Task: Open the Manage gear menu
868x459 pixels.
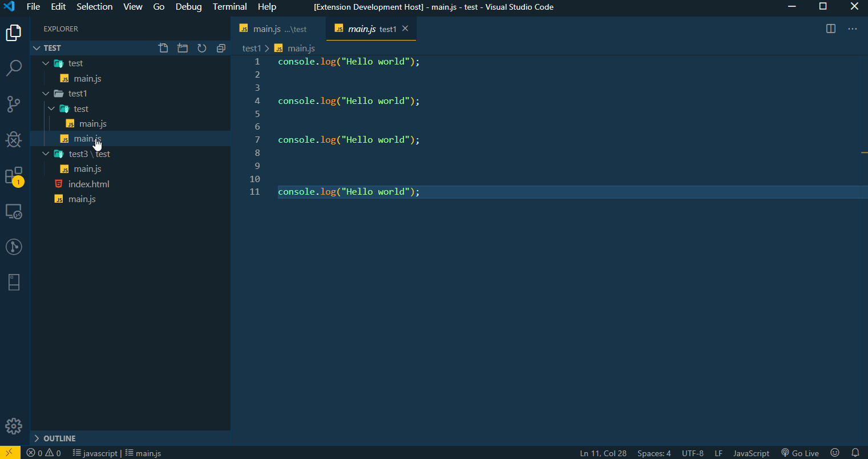Action: point(14,426)
